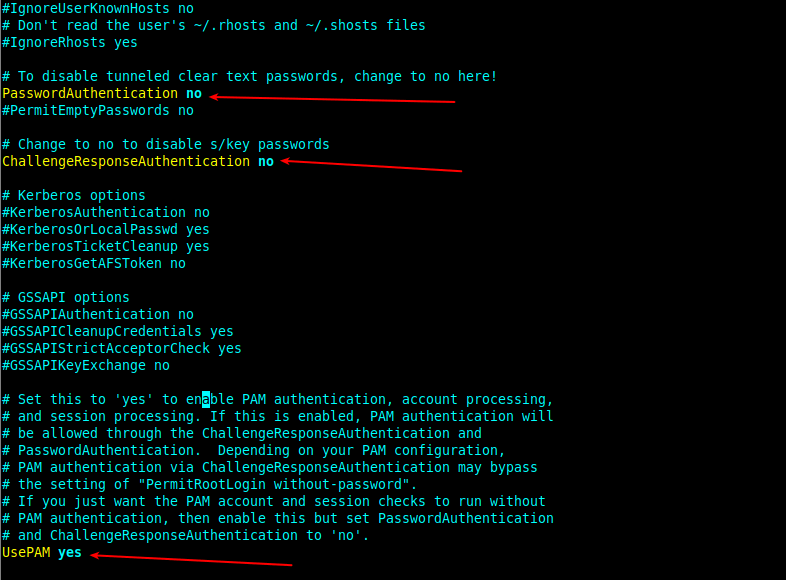Click the #KerberosOrLocalPasswd yes line
786x580 pixels.
[106, 229]
